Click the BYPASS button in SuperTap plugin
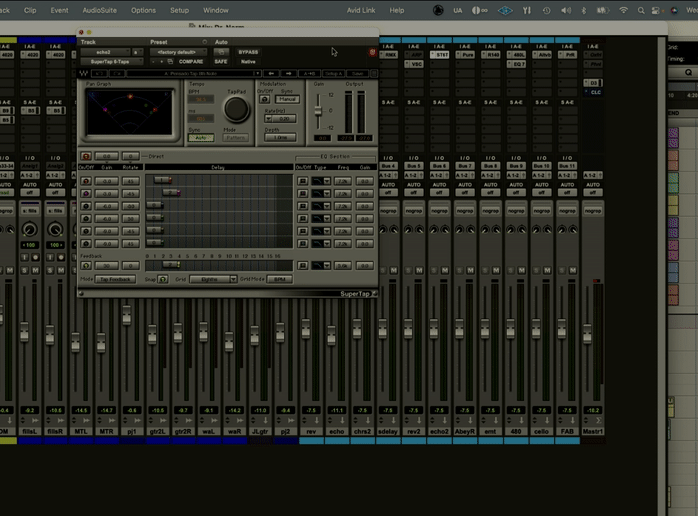The height and width of the screenshot is (516, 698). 248,52
